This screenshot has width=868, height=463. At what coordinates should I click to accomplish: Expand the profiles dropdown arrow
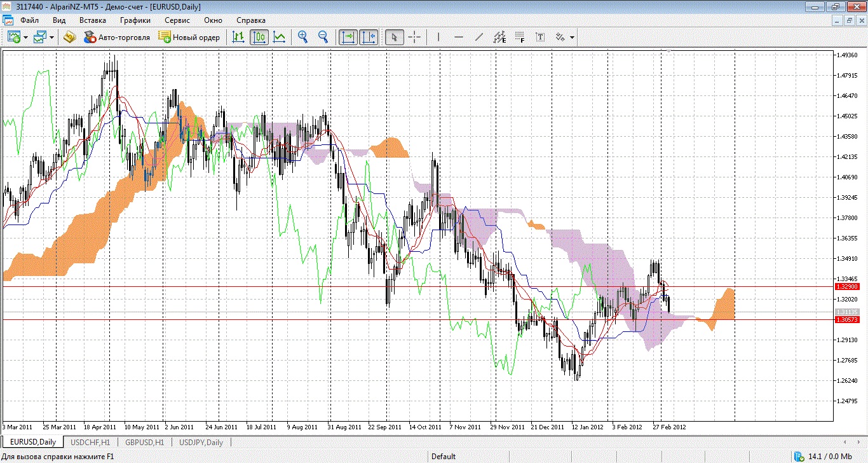[51, 38]
